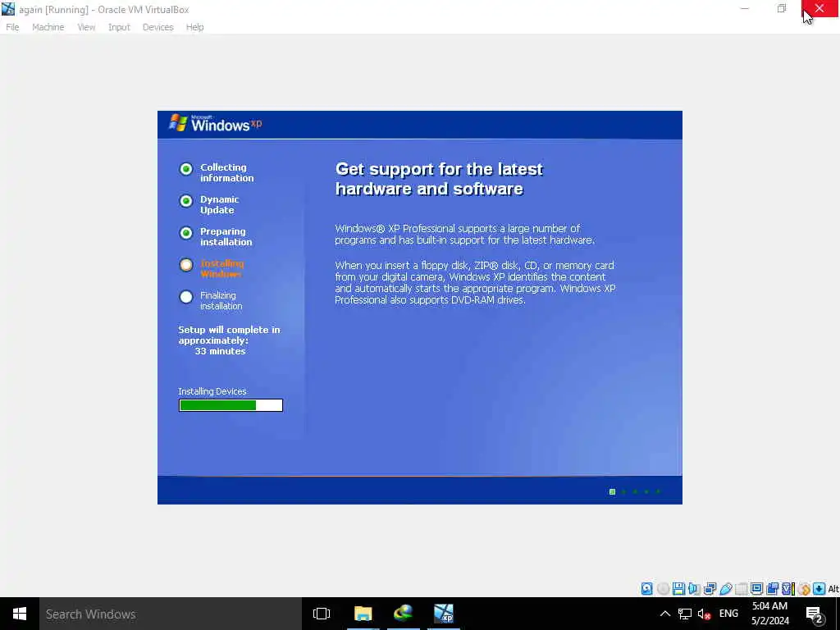Click the highlighted green square slide indicator
The height and width of the screenshot is (630, 840).
(x=612, y=492)
